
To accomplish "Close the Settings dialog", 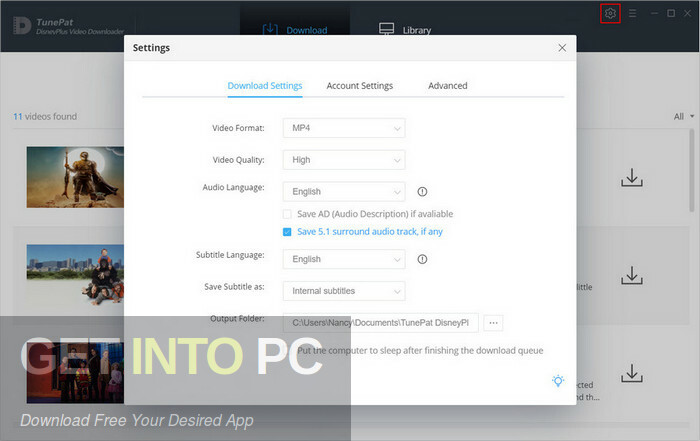I will 562,48.
